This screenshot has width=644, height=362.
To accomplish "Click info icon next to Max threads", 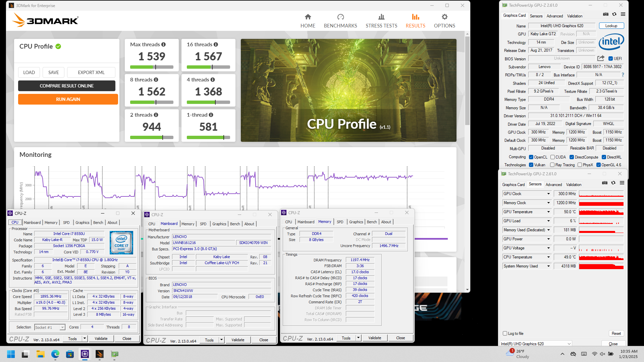I will click(163, 45).
